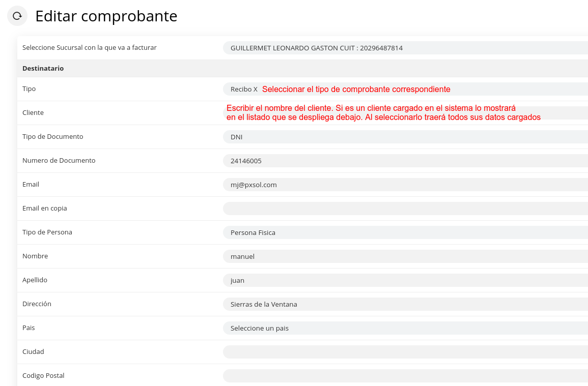Open the Tipo de Documento dropdown
Screen dimensions: 588x386
[405, 137]
